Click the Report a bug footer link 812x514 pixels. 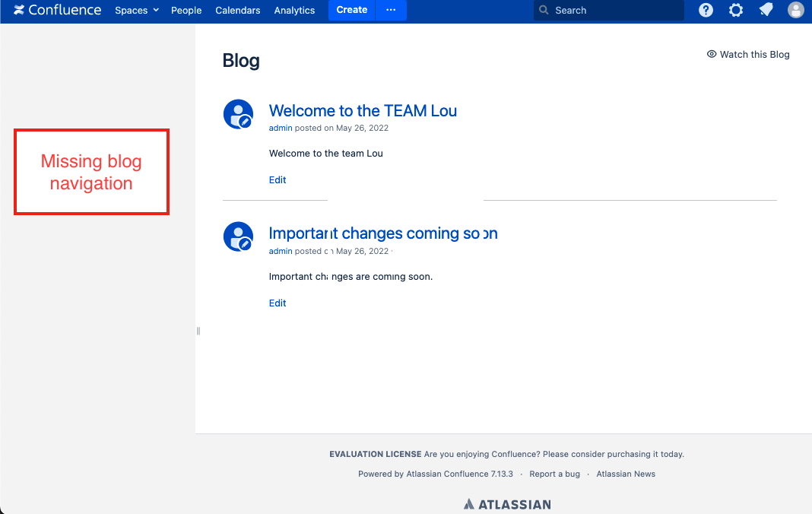click(554, 474)
